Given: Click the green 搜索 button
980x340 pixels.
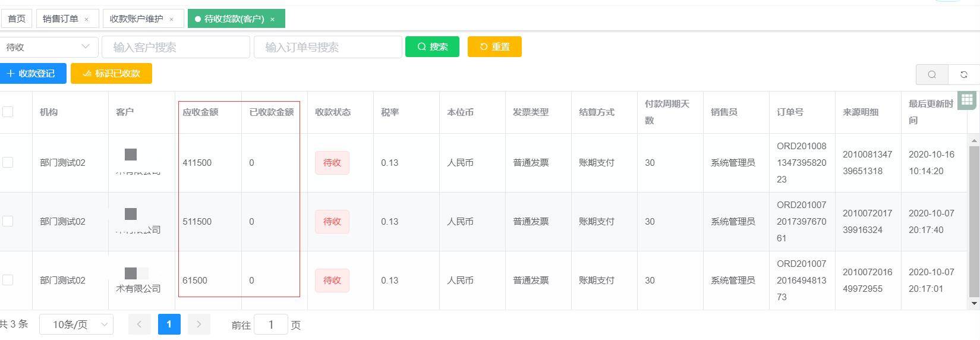Looking at the screenshot, I should (432, 46).
